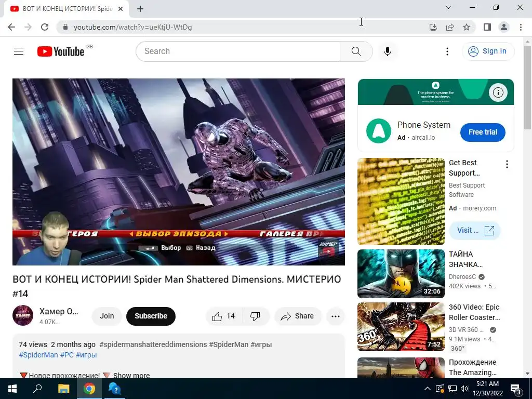Screen dimensions: 532x399
Task: Click the page vertical scrollbar thumb
Action: tap(527, 87)
